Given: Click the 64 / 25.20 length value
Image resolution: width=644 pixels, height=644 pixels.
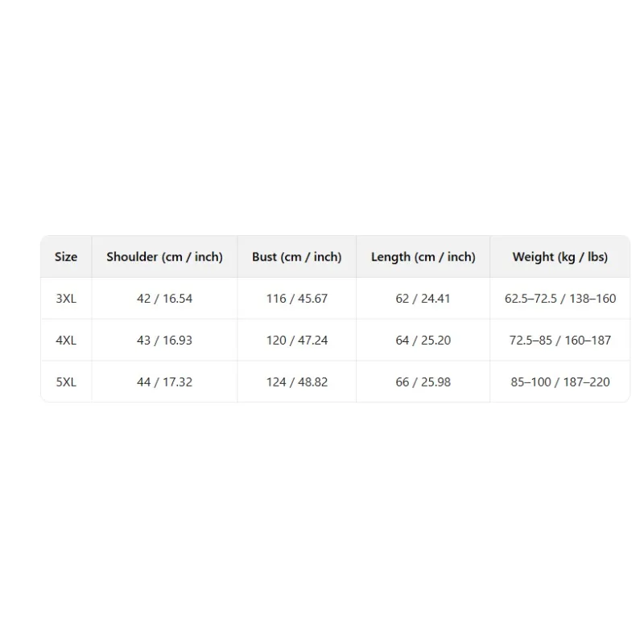Looking at the screenshot, I should (423, 340).
